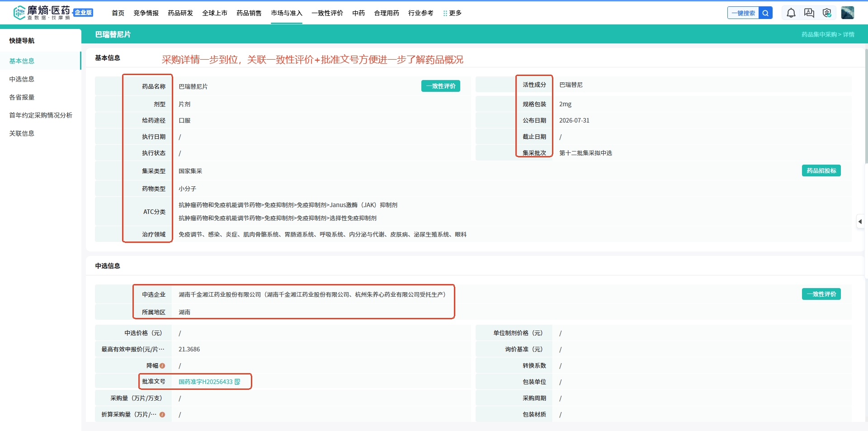Click the 片剂 dosage form value
The height and width of the screenshot is (431, 868).
(184, 104)
